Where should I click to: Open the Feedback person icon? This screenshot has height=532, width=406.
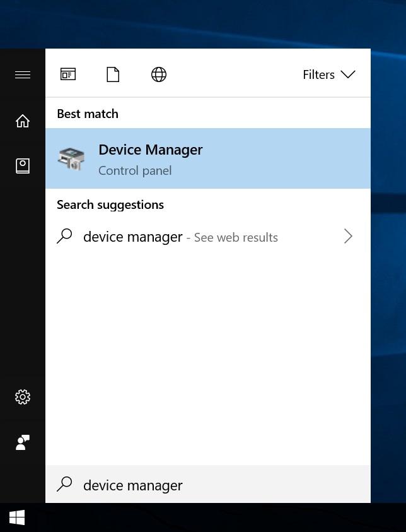click(23, 442)
